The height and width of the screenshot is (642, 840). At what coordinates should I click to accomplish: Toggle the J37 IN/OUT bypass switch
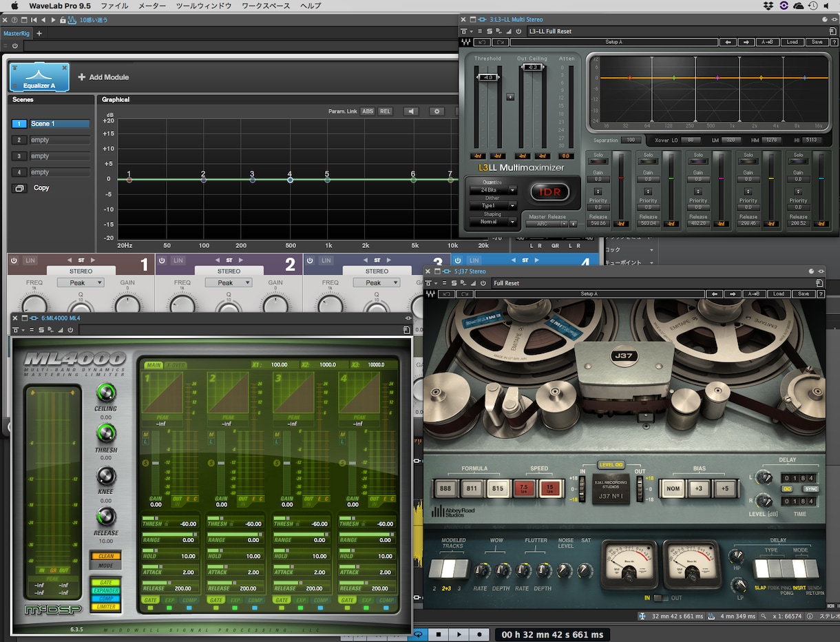(x=660, y=598)
